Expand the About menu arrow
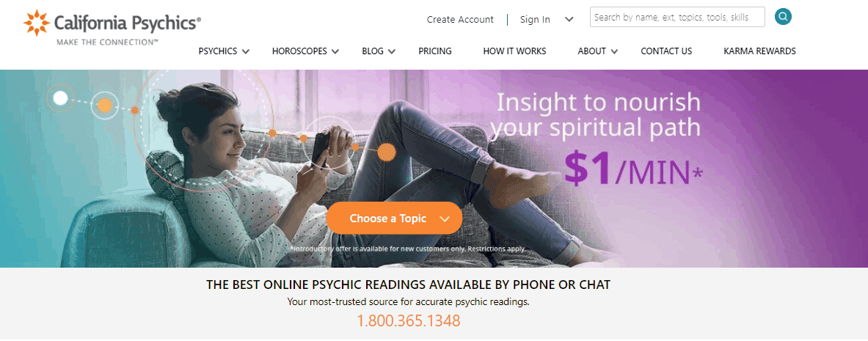 click(x=614, y=51)
